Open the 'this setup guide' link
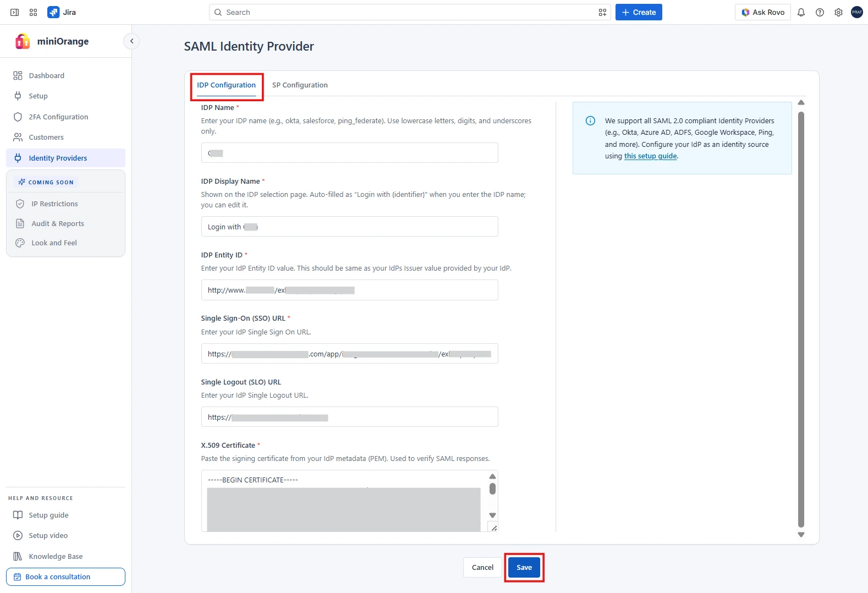The height and width of the screenshot is (593, 868). pos(650,156)
